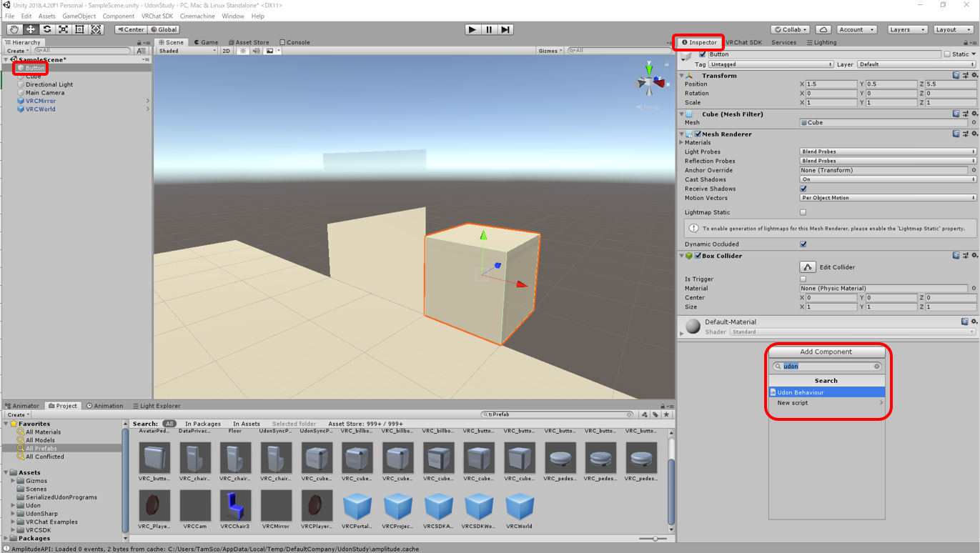Open the Gizmos dropdown
The height and width of the screenshot is (553, 980).
(x=550, y=51)
